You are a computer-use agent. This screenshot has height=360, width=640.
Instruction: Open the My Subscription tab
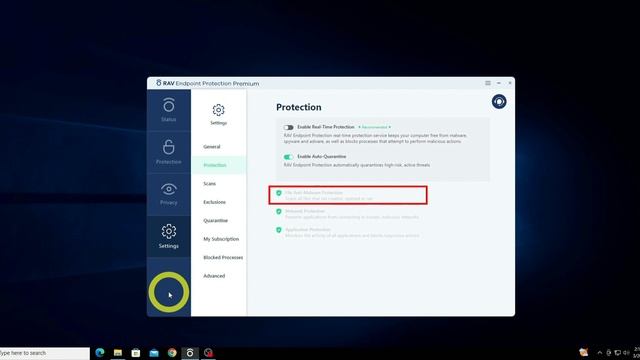[221, 239]
